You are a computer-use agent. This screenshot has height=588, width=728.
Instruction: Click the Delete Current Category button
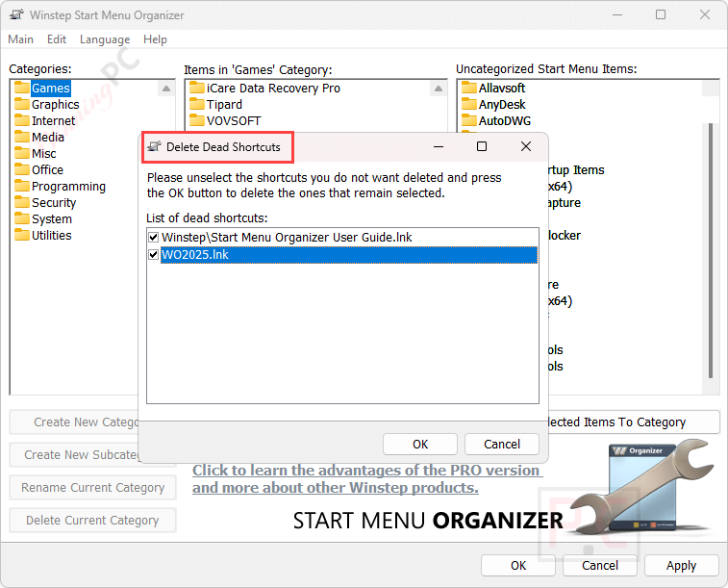point(93,521)
